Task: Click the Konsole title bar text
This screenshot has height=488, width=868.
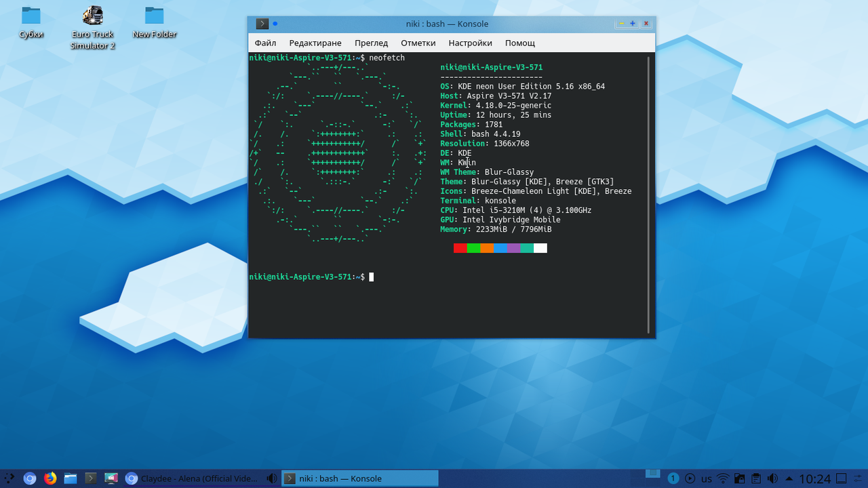Action: click(x=447, y=24)
